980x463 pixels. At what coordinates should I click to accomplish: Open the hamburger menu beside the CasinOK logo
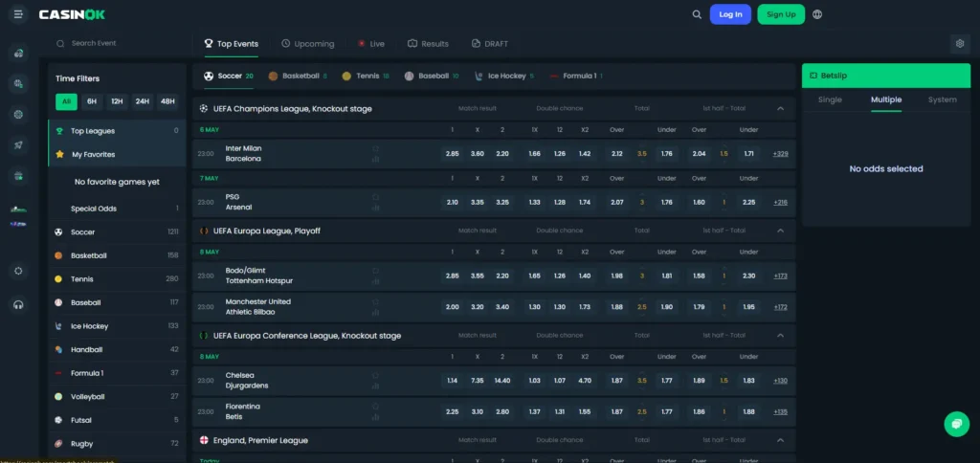tap(18, 13)
